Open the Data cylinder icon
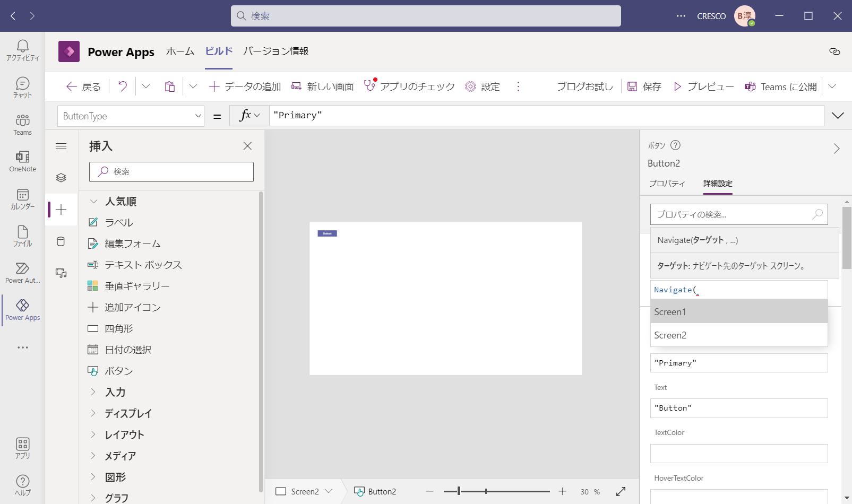The height and width of the screenshot is (504, 852). coord(61,241)
